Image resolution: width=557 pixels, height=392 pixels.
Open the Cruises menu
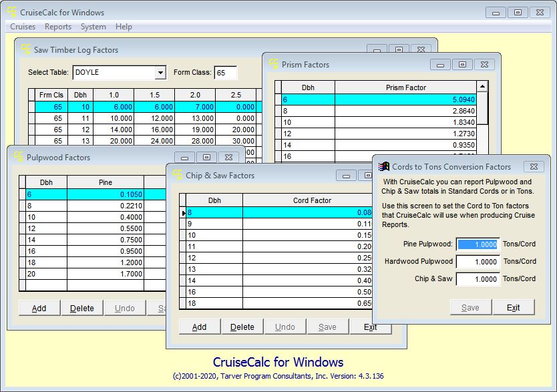click(23, 27)
